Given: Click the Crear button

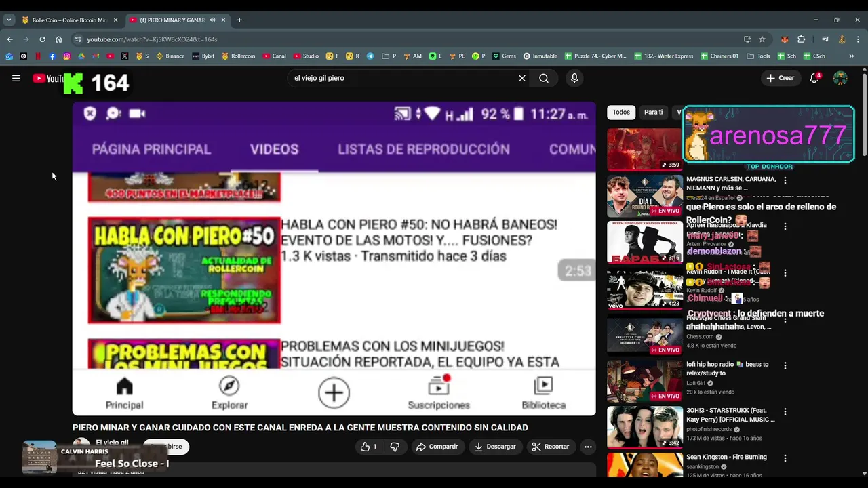Looking at the screenshot, I should pos(781,78).
